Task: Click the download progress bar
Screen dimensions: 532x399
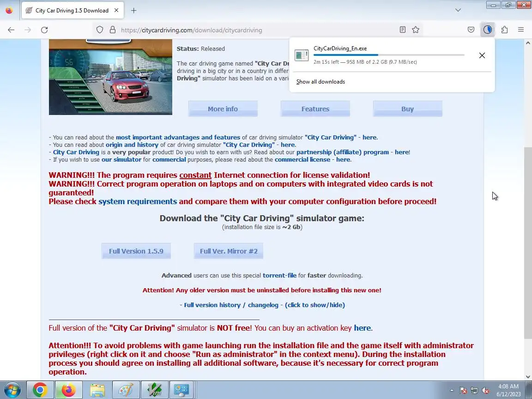Action: pyautogui.click(x=389, y=55)
